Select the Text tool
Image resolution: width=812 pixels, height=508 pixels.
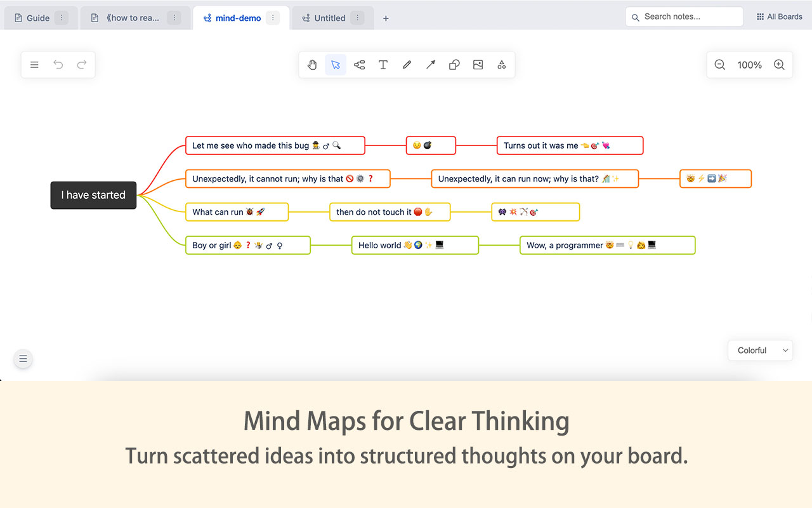(383, 65)
